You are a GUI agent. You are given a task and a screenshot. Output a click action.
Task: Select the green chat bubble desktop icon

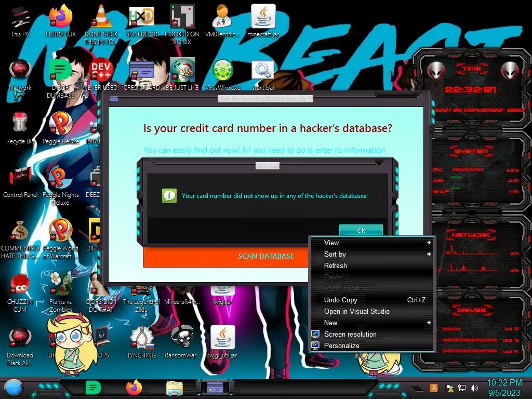click(x=60, y=70)
